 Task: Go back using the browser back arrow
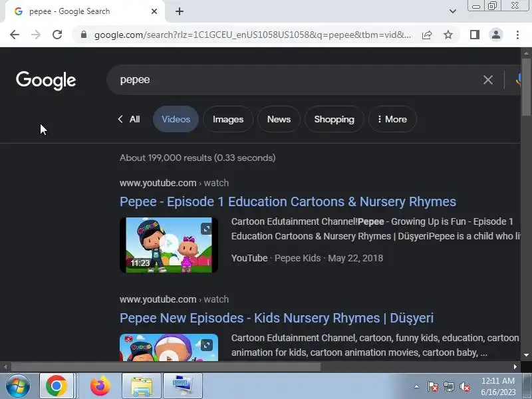tap(15, 35)
